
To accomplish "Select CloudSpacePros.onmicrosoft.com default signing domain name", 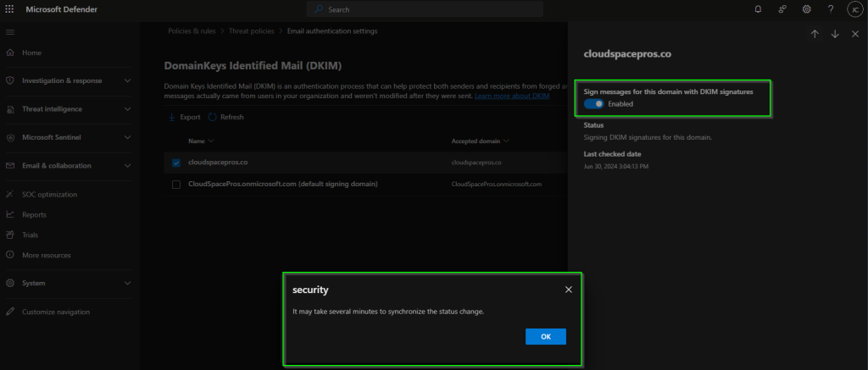I will click(x=283, y=185).
